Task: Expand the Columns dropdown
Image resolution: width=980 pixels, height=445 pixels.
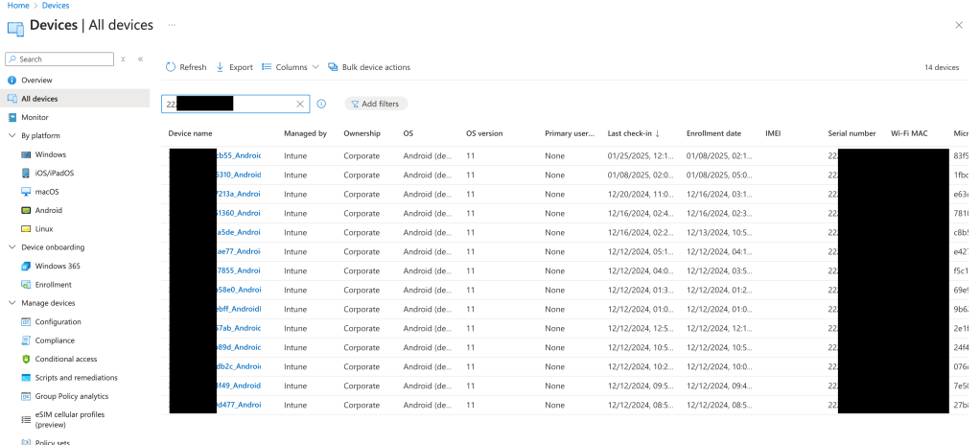Action: [291, 67]
